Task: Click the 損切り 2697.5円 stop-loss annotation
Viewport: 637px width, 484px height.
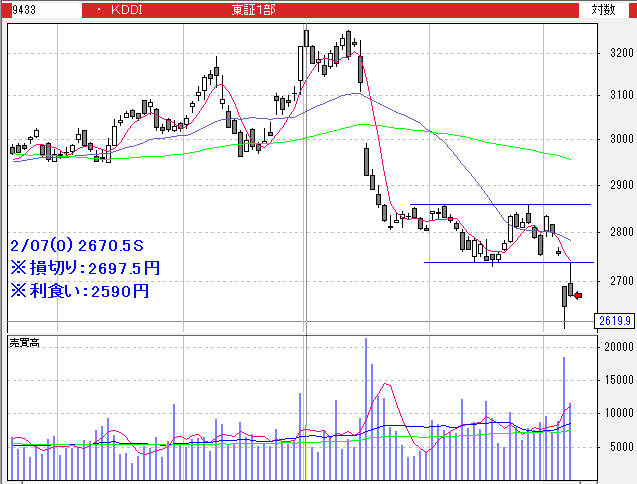Action: pyautogui.click(x=84, y=268)
